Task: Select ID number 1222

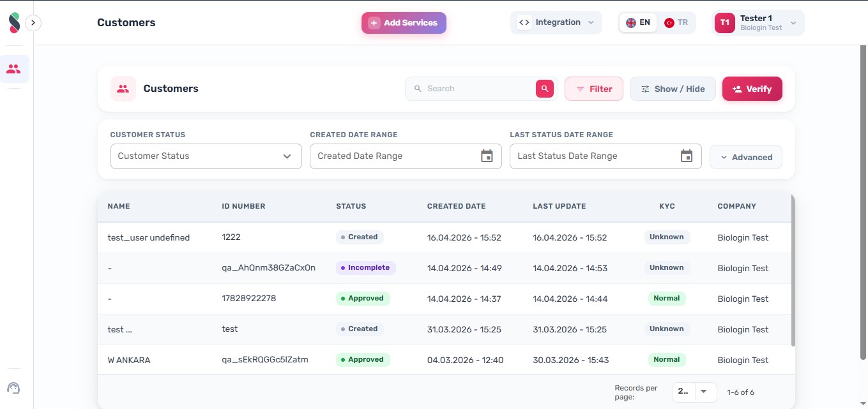Action: point(231,237)
